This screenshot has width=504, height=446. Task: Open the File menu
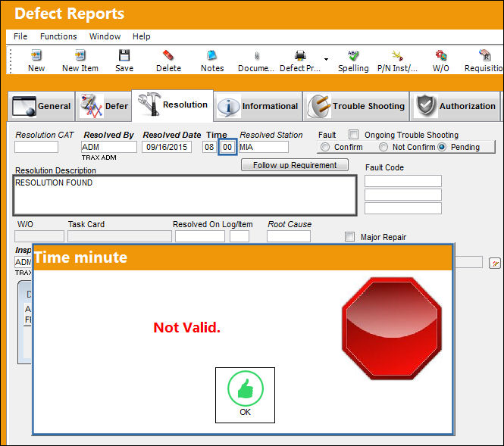click(20, 36)
